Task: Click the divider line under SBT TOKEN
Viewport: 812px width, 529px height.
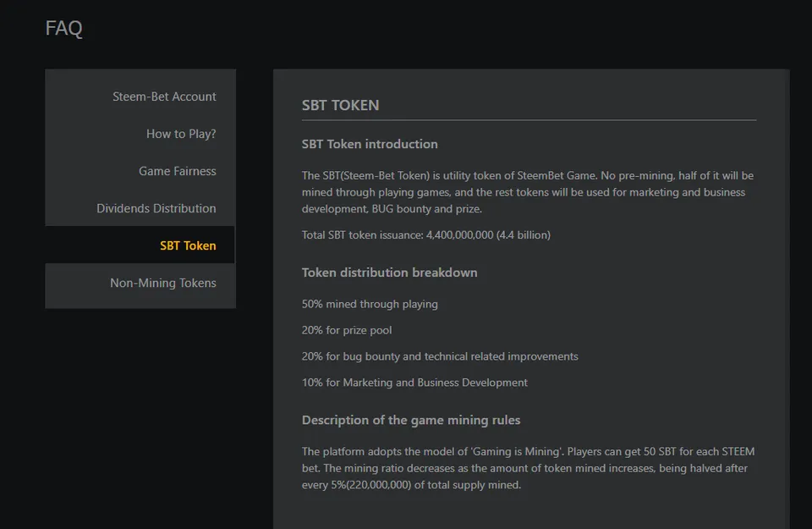Action: (529, 120)
